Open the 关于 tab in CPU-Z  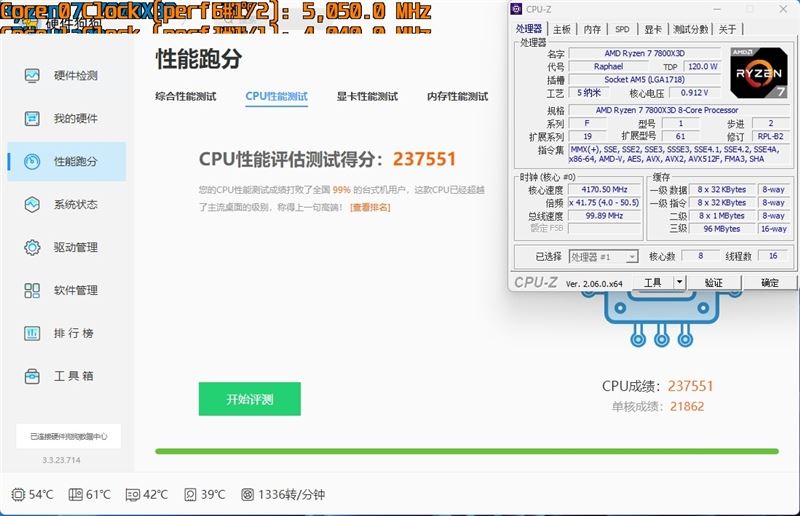[x=728, y=29]
